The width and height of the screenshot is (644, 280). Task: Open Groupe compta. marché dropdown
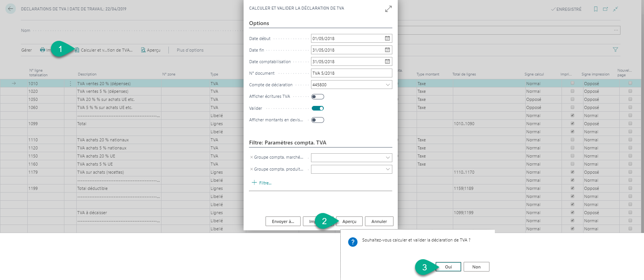(387, 158)
